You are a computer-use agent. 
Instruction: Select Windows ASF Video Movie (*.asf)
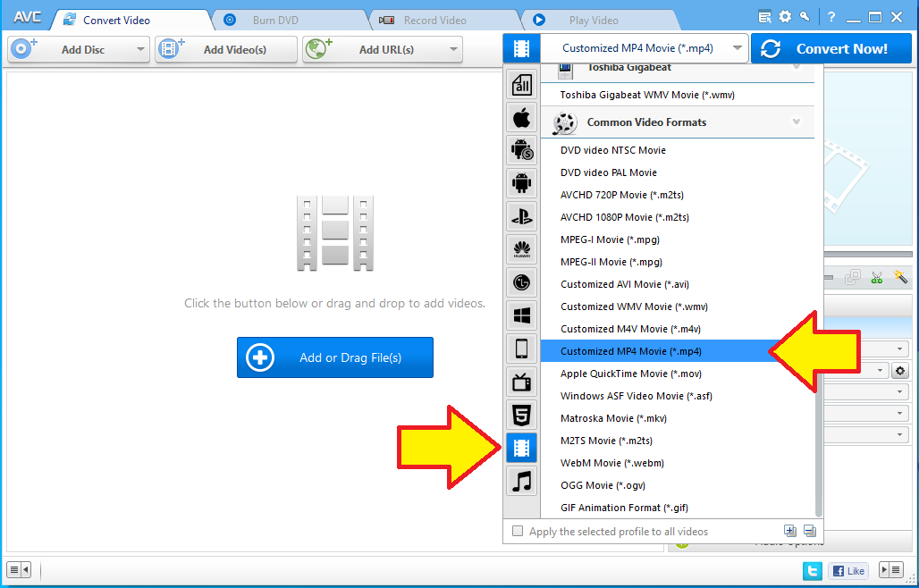677,396
